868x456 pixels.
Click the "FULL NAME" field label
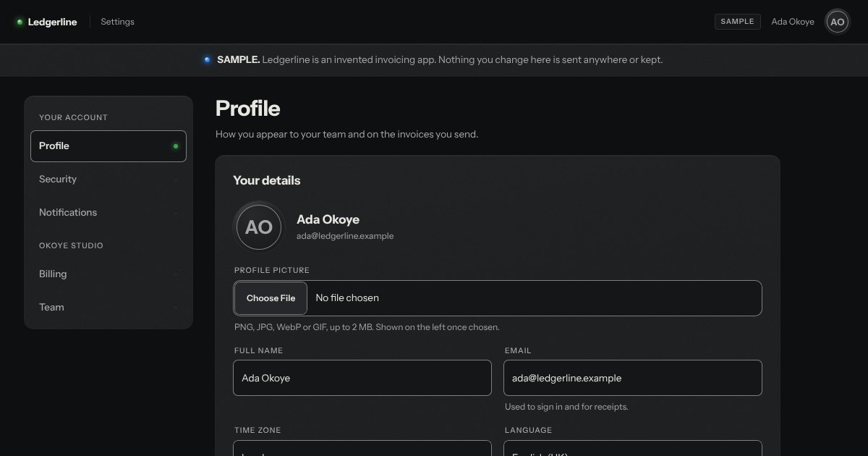click(259, 350)
